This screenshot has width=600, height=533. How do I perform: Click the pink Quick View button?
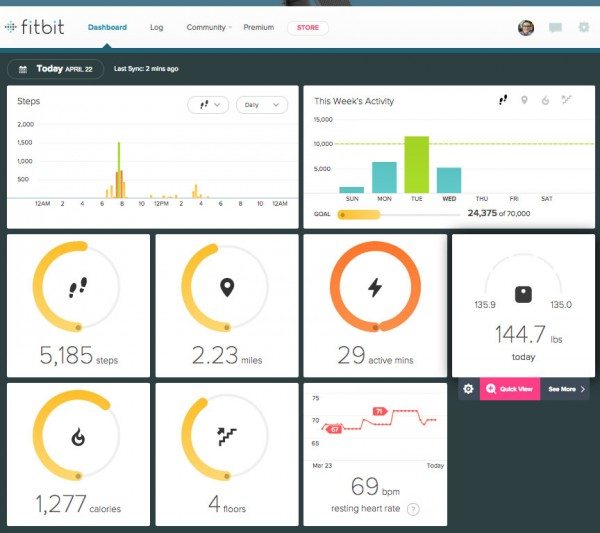click(510, 389)
